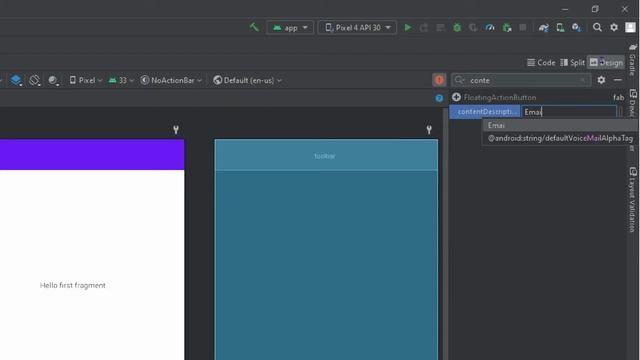
Task: Click Attach Debugger to Android Process icon
Action: (507, 27)
